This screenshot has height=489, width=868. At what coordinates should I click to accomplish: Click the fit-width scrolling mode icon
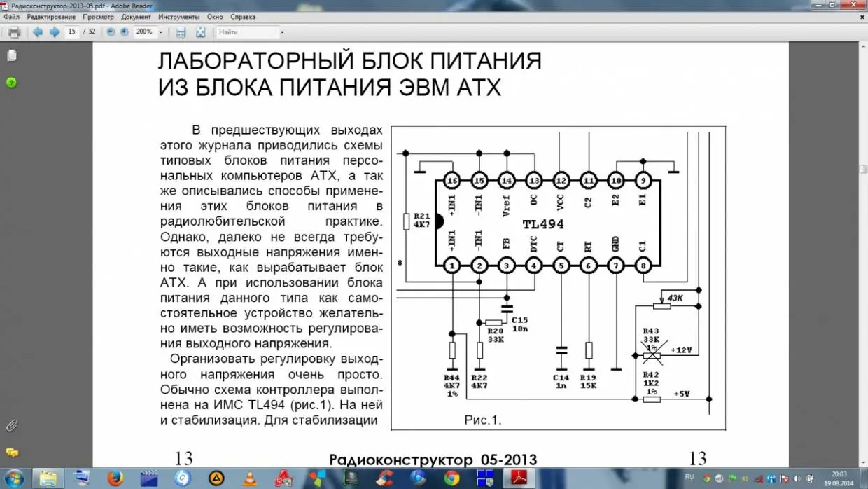click(181, 32)
